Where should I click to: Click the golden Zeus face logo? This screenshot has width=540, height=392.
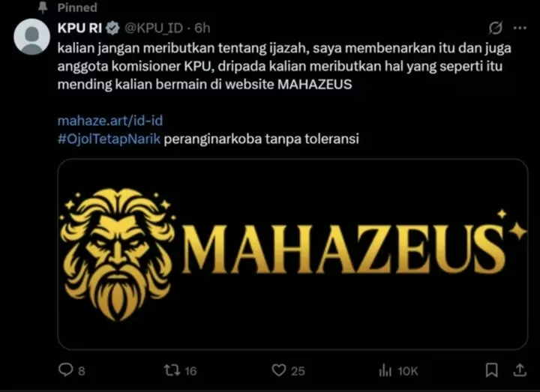tap(117, 254)
